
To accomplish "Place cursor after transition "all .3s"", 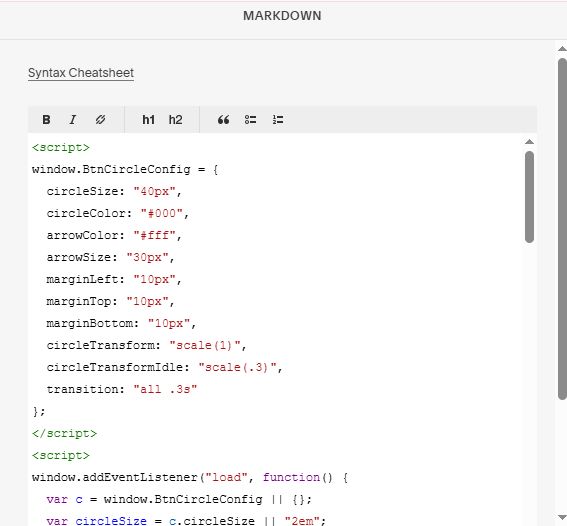I will tap(198, 389).
